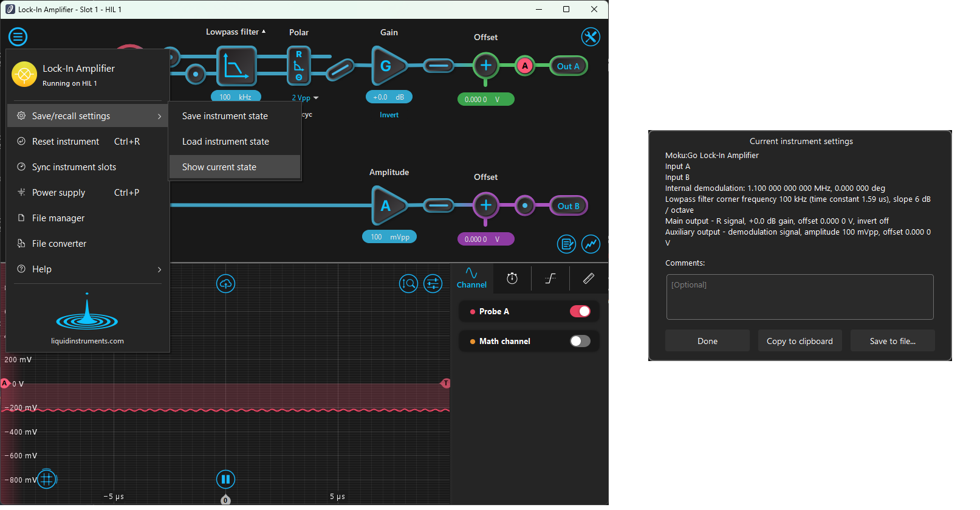Screen dimensions: 980x510
Task: Open the 2 Vpp range dropdown
Action: 305,98
